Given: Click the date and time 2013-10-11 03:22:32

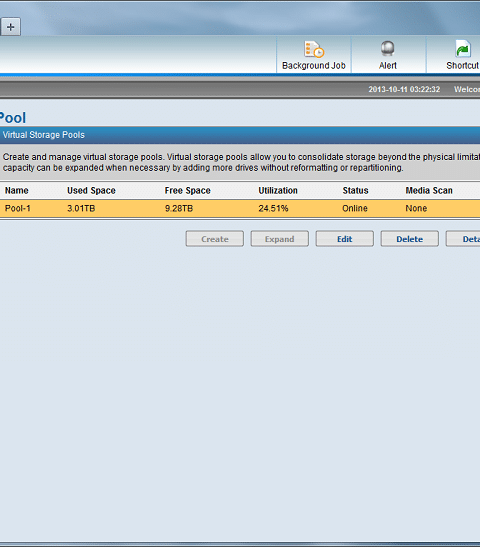Looking at the screenshot, I should [404, 90].
